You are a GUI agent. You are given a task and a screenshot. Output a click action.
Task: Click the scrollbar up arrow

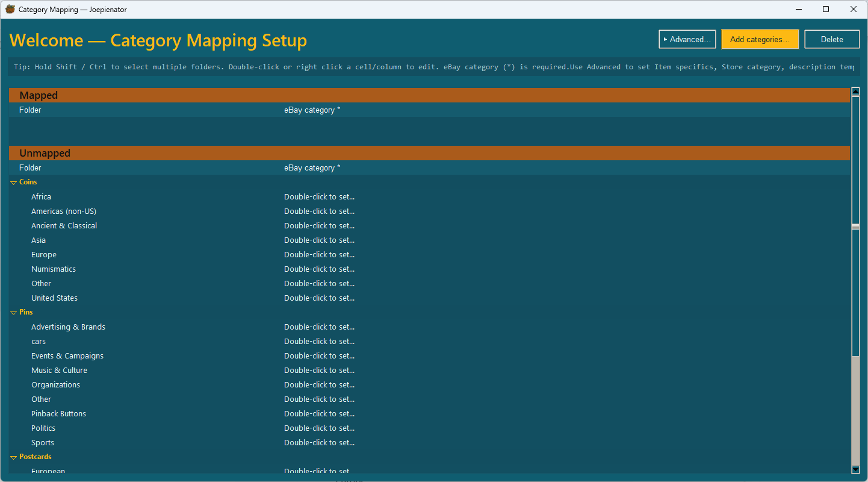(x=855, y=92)
